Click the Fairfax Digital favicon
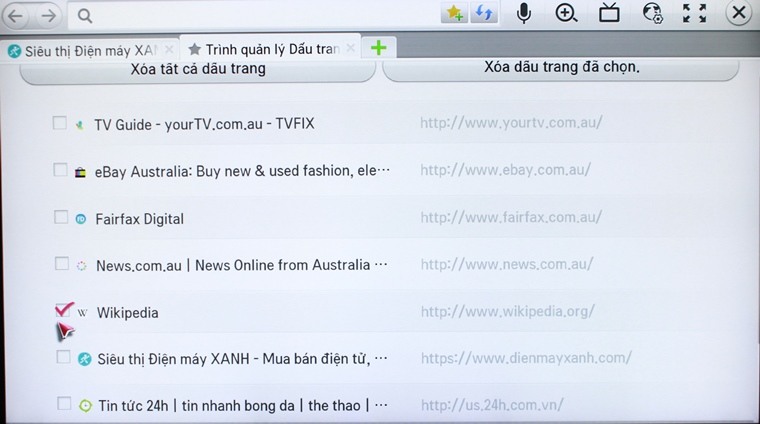 (80, 219)
